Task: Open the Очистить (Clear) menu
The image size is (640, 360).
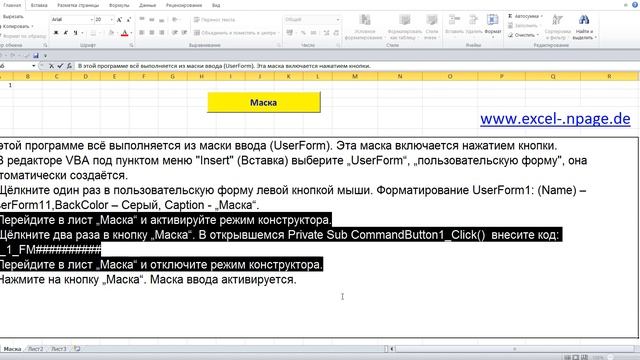Action: point(524,35)
